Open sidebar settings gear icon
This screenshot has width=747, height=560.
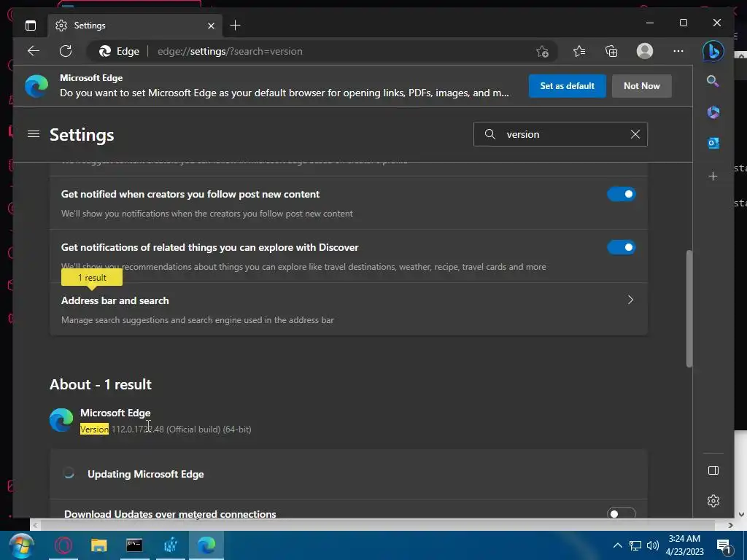tap(713, 501)
